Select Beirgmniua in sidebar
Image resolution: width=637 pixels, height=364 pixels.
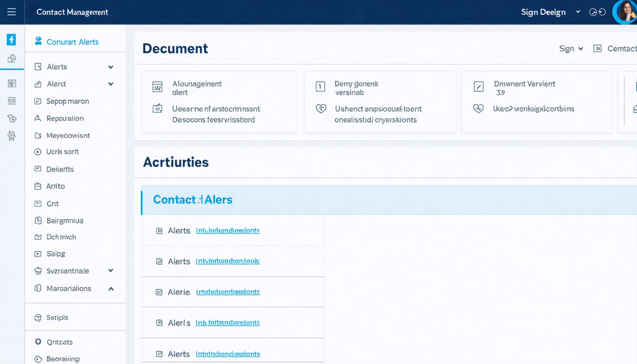65,220
